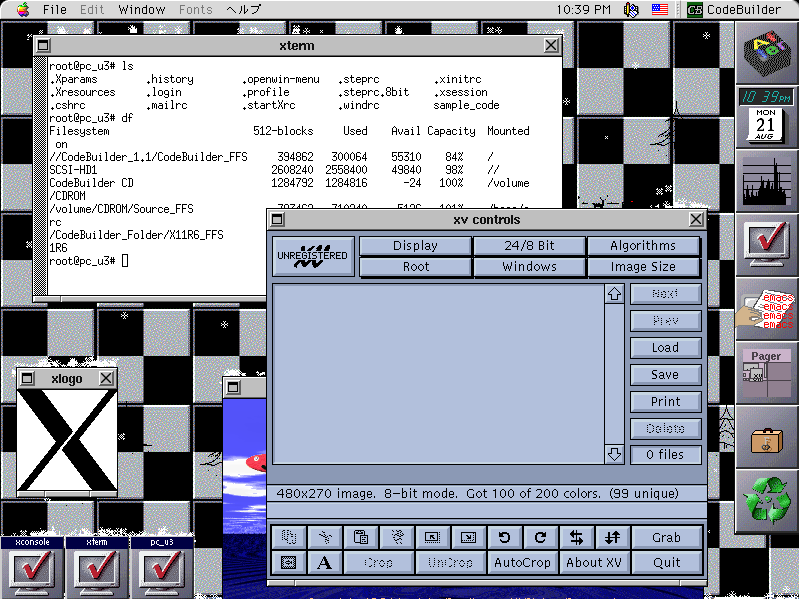This screenshot has width=799, height=599.
Task: Click the Print button in xv controls
Action: (x=665, y=401)
